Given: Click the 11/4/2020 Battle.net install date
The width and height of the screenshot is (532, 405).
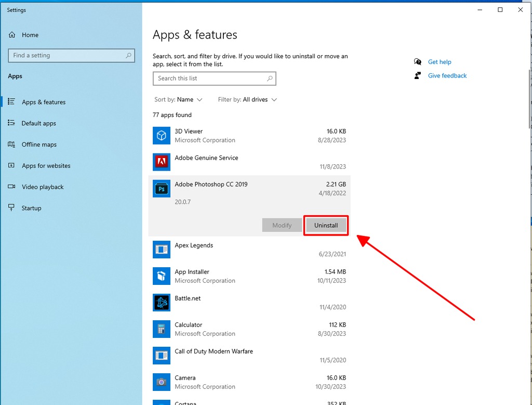Looking at the screenshot, I should pyautogui.click(x=333, y=307).
